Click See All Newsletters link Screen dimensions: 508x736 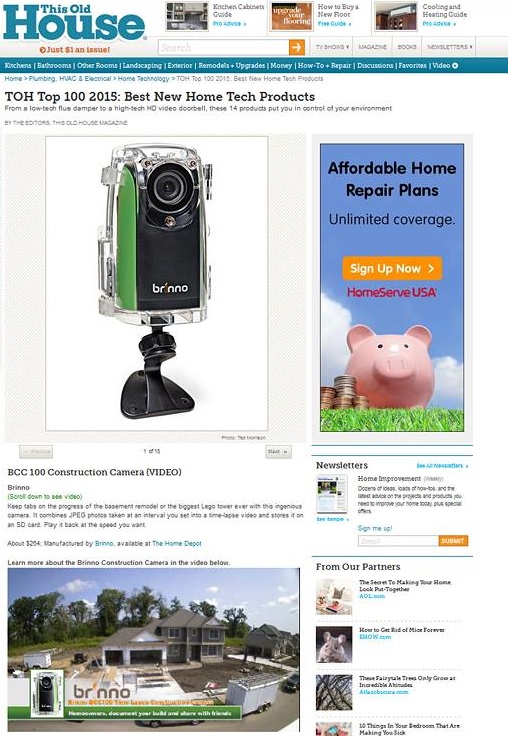tap(442, 466)
